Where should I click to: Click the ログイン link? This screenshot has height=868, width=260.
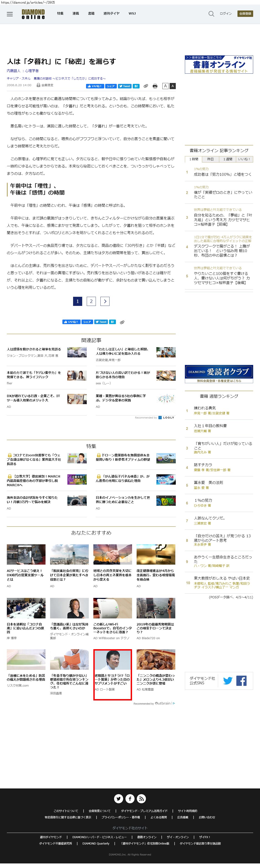point(225,14)
